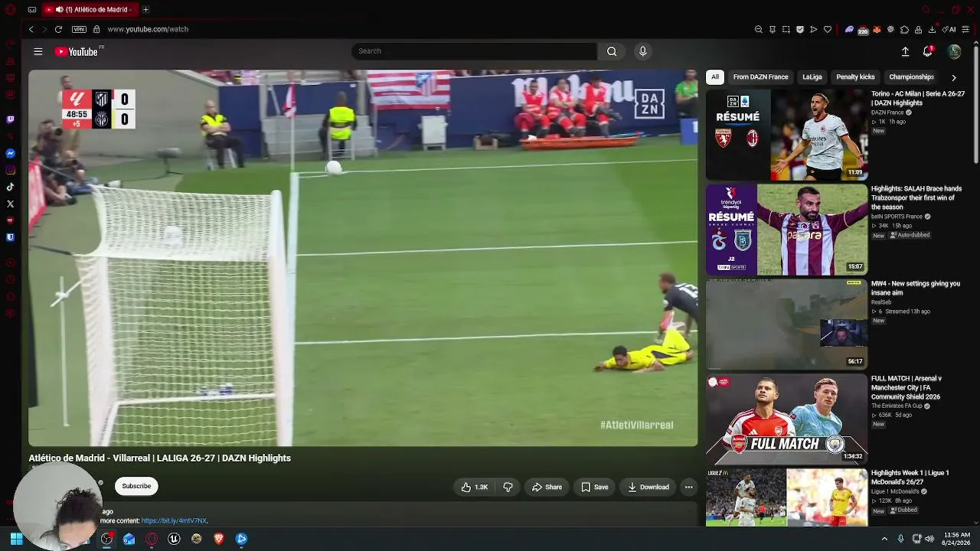Select the Championships filter chip
This screenshot has width=980, height=551.
pyautogui.click(x=911, y=77)
